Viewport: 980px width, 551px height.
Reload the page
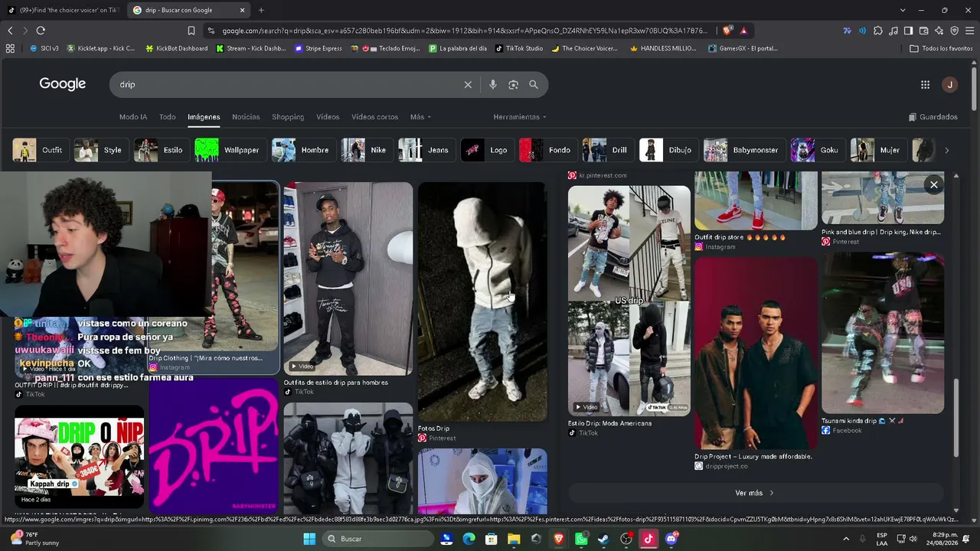click(x=41, y=31)
